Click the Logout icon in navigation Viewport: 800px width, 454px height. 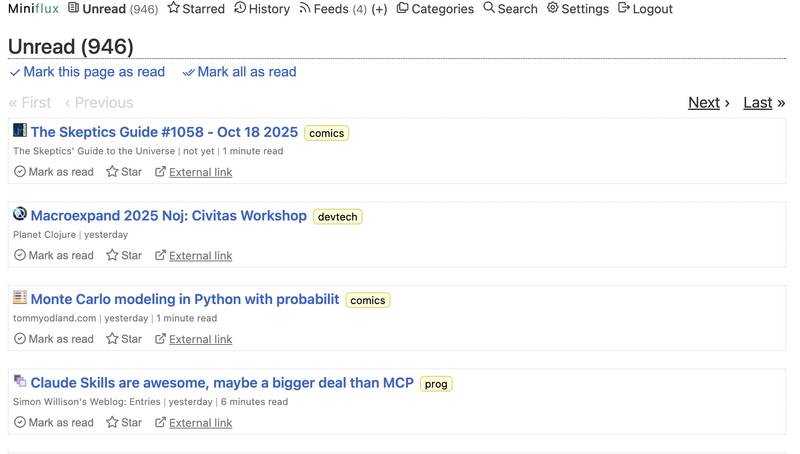tap(624, 8)
